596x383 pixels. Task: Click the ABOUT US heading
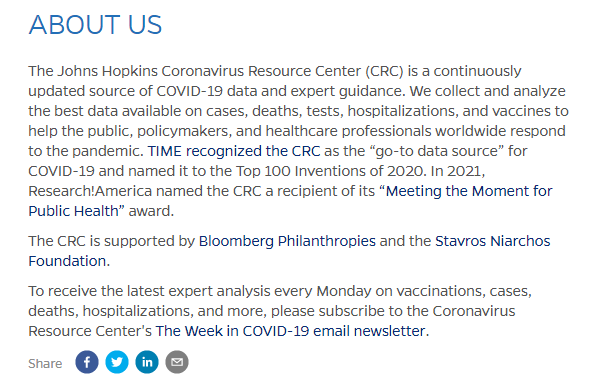click(x=95, y=25)
